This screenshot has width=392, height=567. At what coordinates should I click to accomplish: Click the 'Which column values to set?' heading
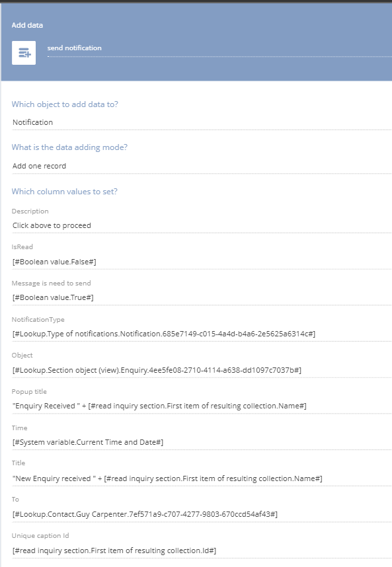[x=64, y=192]
